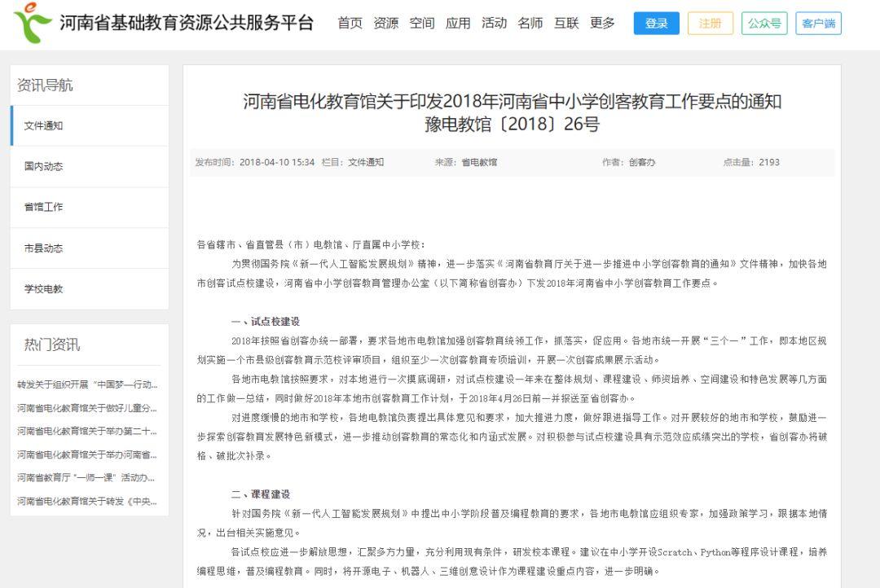Click the document number 豫电教馆〔2018〕26号
The width and height of the screenshot is (880, 588).
point(512,124)
